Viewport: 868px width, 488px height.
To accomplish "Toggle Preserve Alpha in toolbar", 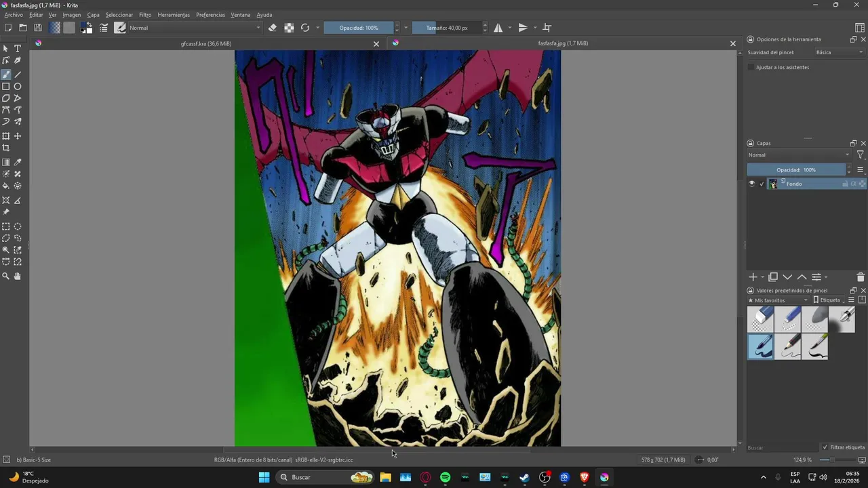I will click(x=289, y=28).
